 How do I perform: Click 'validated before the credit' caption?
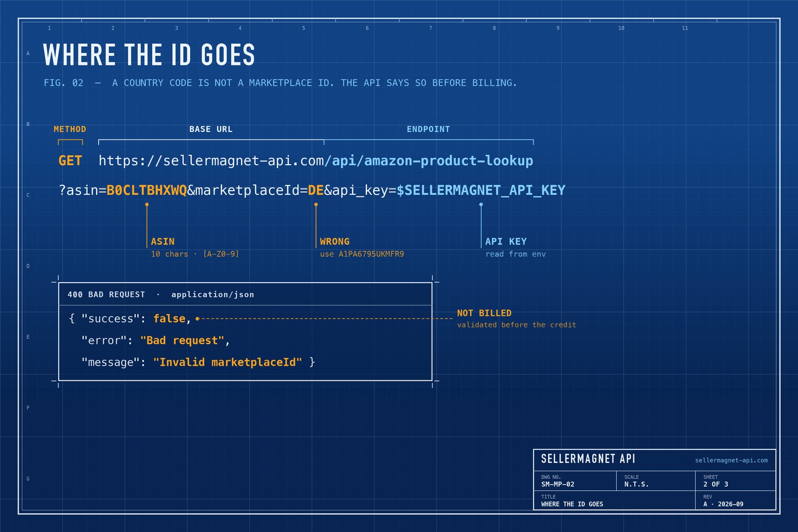coord(516,325)
